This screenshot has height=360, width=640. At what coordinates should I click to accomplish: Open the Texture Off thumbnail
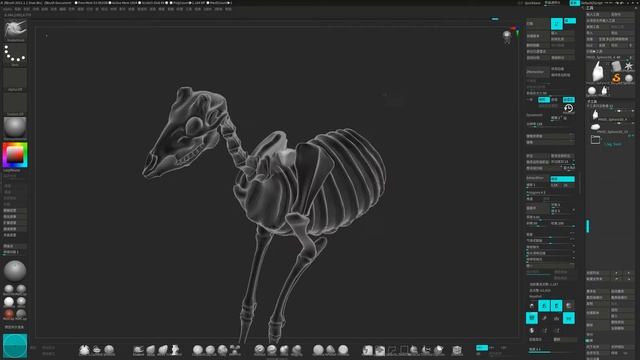[15, 104]
